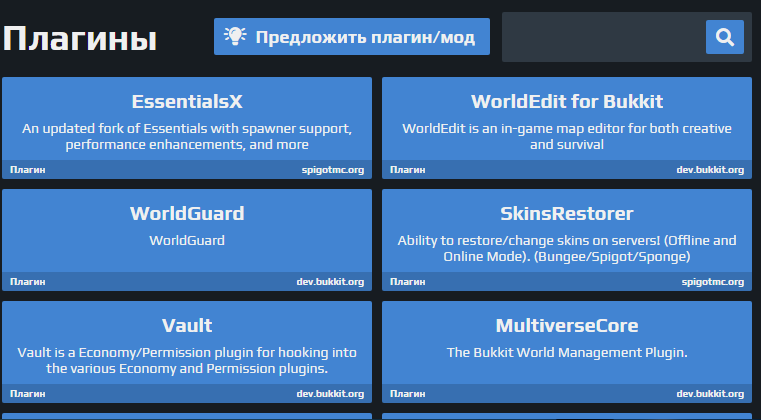Open the Vault plugin title
The height and width of the screenshot is (420, 761).
click(187, 325)
